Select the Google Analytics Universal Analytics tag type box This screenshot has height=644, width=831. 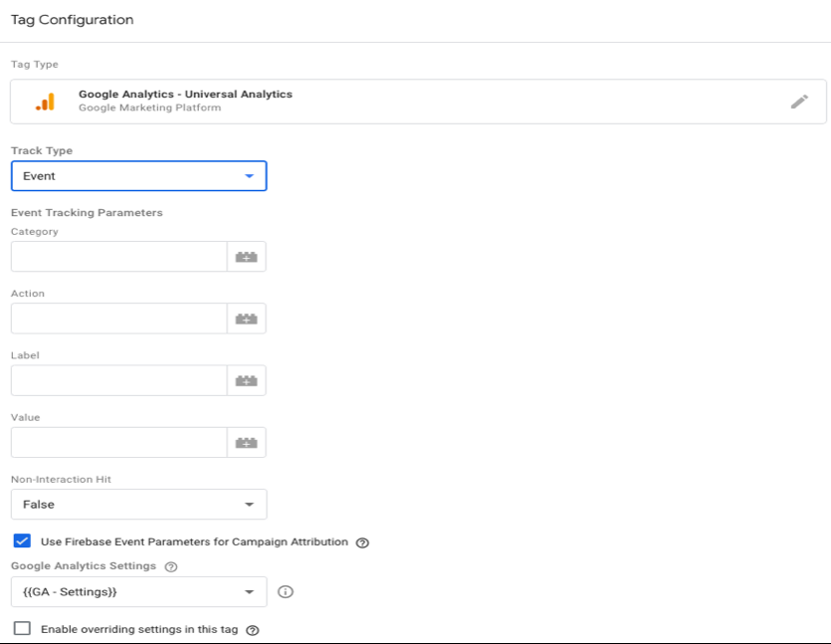coord(398,102)
